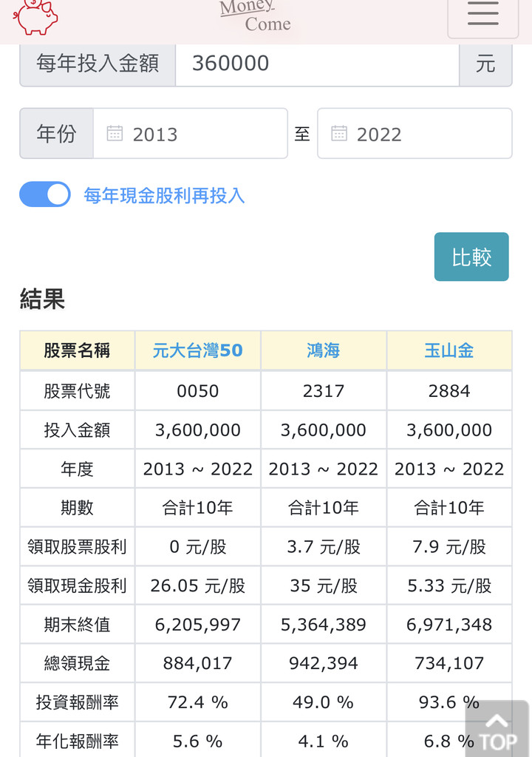Select stock code 0050 cell
The width and height of the screenshot is (532, 757).
(x=198, y=390)
